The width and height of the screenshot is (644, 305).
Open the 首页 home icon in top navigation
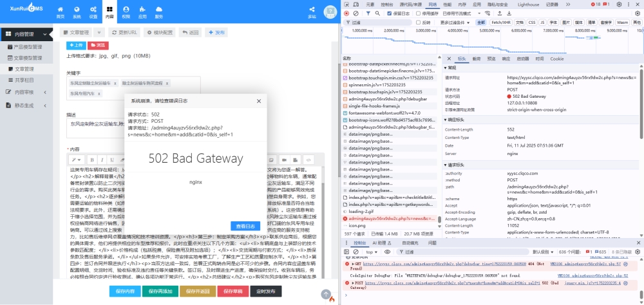(x=61, y=10)
